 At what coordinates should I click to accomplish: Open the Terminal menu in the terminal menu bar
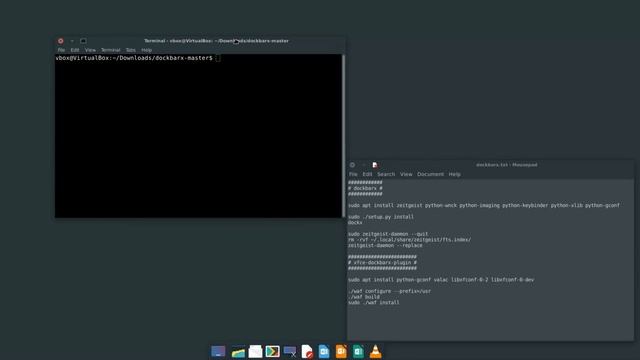[x=111, y=50]
